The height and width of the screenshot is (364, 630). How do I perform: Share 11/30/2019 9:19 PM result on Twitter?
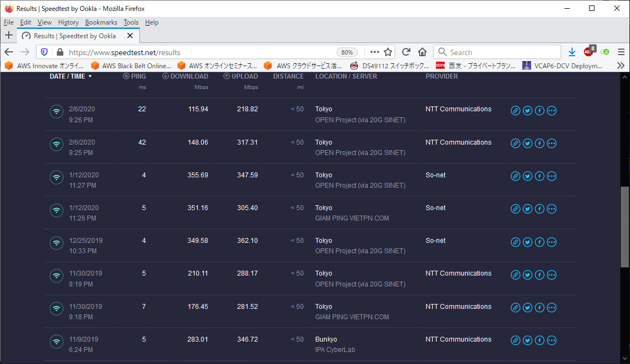527,275
